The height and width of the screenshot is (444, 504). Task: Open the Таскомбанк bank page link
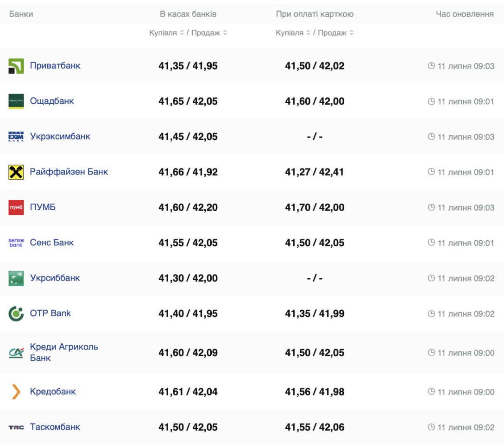coord(55,427)
